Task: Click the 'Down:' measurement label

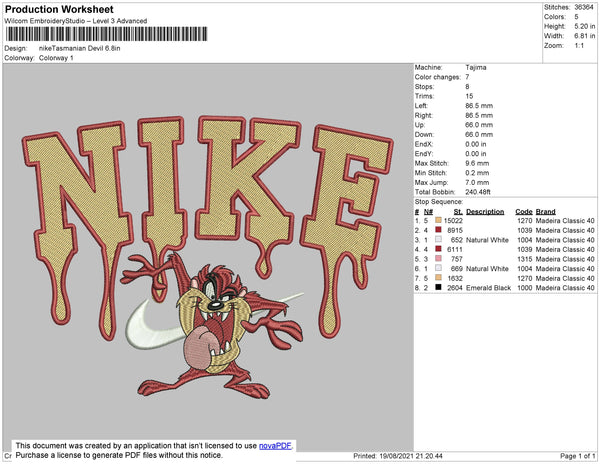Action: [424, 135]
